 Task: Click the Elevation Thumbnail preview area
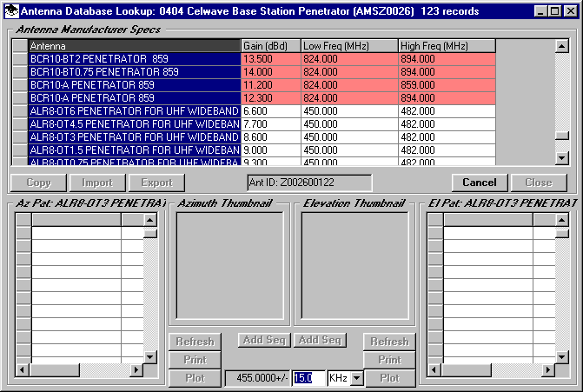pyautogui.click(x=354, y=266)
